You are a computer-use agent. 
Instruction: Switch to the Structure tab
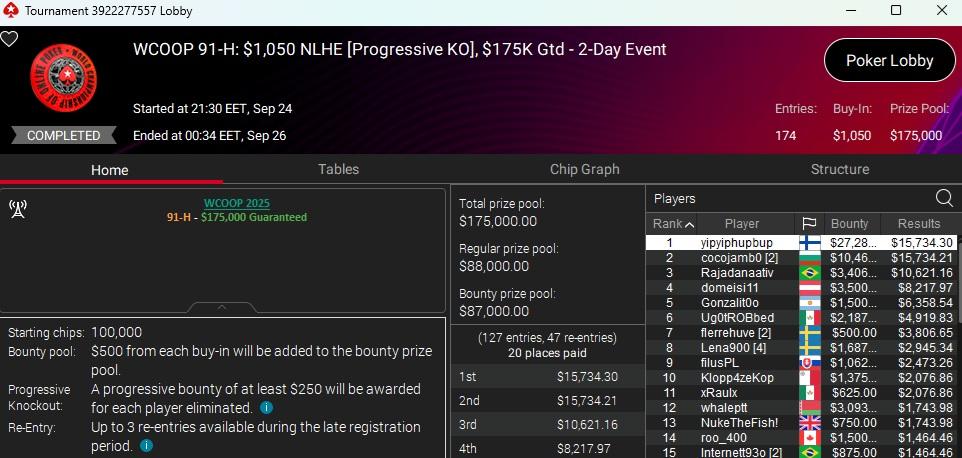[839, 169]
